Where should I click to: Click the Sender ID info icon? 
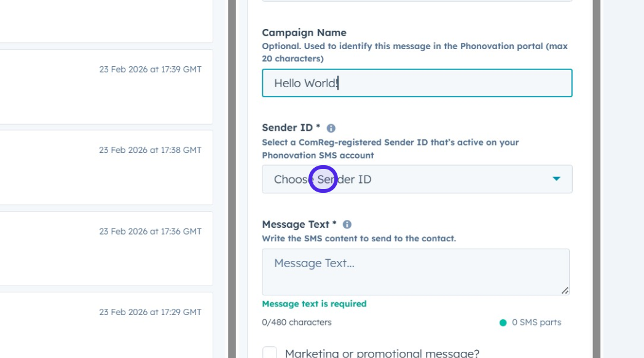(x=331, y=128)
